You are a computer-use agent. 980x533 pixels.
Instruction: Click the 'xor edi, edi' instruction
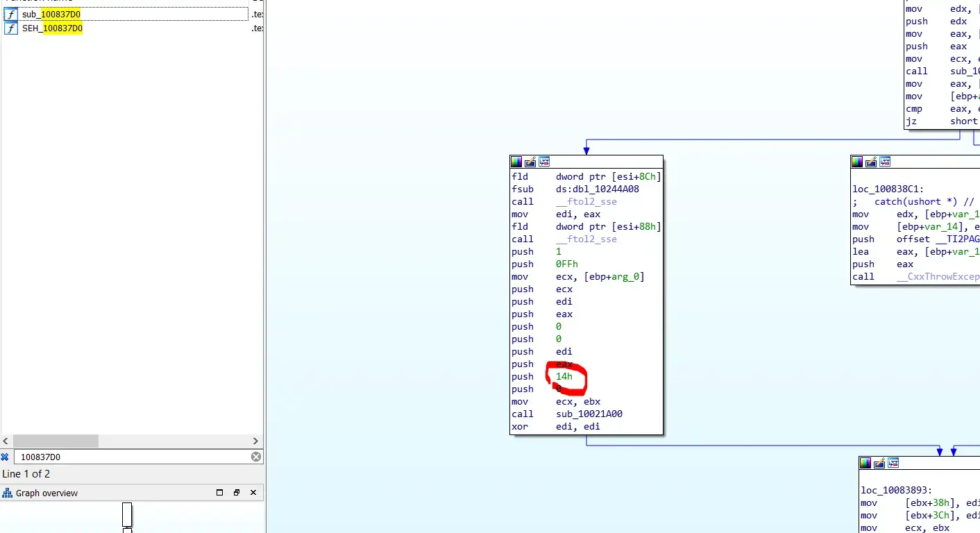(556, 427)
